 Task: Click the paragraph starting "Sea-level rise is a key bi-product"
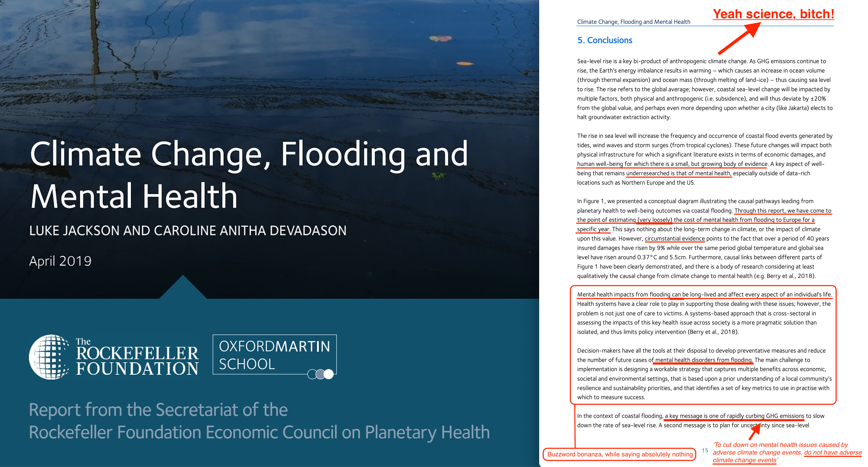pos(705,89)
